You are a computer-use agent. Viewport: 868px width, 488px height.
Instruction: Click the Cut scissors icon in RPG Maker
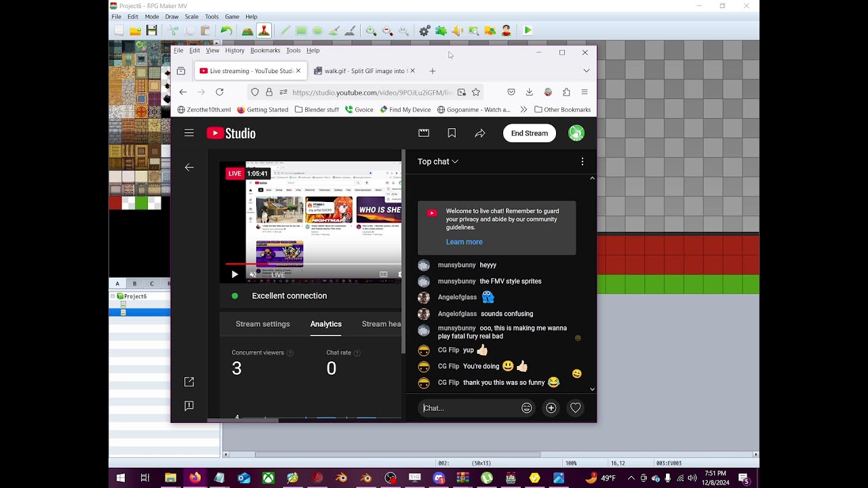point(174,30)
